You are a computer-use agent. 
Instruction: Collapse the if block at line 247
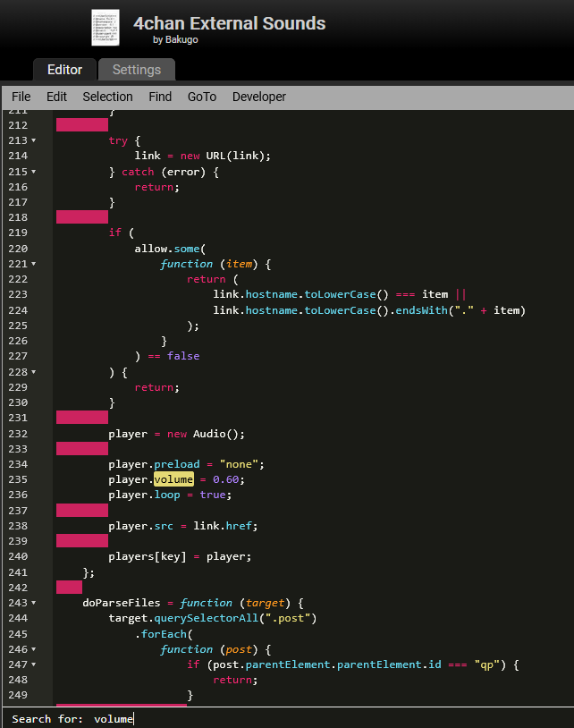[x=33, y=665]
